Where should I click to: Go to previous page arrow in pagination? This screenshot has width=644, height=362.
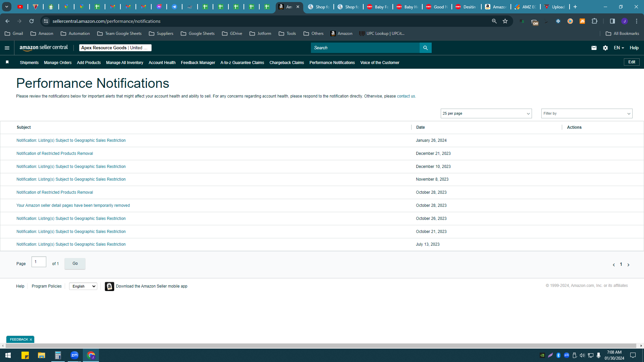pos(613,265)
